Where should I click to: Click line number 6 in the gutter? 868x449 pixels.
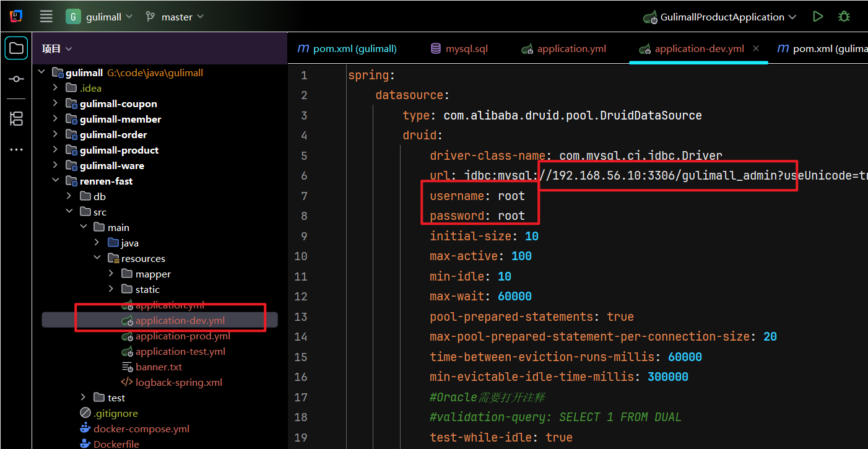point(303,176)
